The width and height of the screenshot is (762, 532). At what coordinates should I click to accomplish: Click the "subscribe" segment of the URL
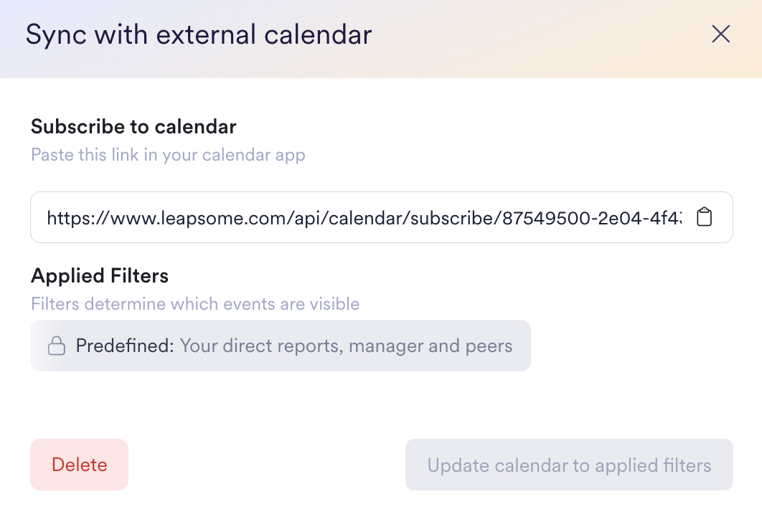(x=451, y=217)
